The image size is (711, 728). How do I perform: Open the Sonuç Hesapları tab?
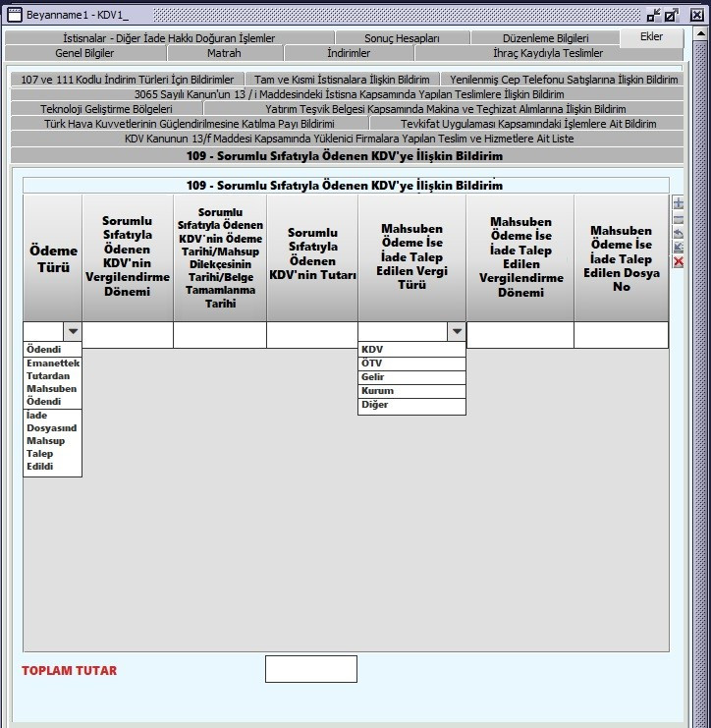402,38
